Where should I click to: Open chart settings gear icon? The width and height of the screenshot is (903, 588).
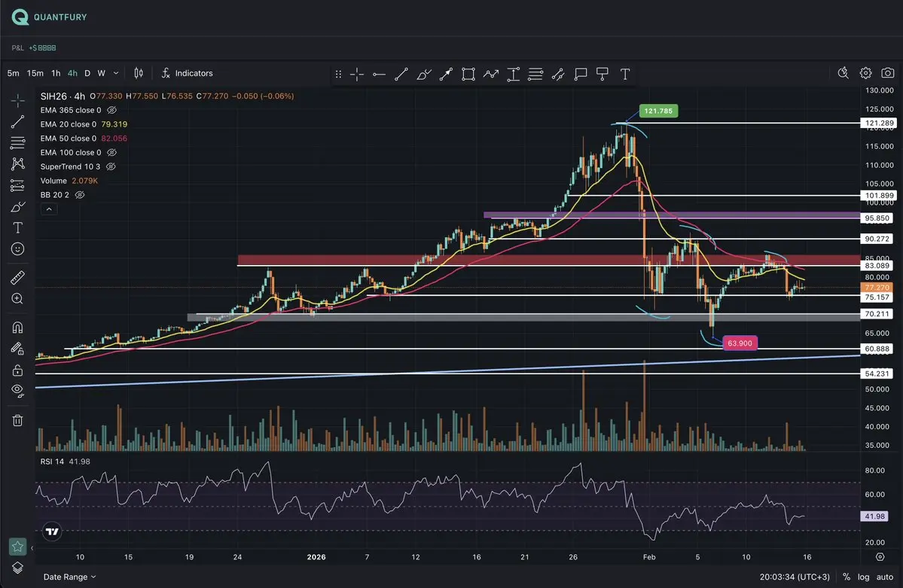865,73
